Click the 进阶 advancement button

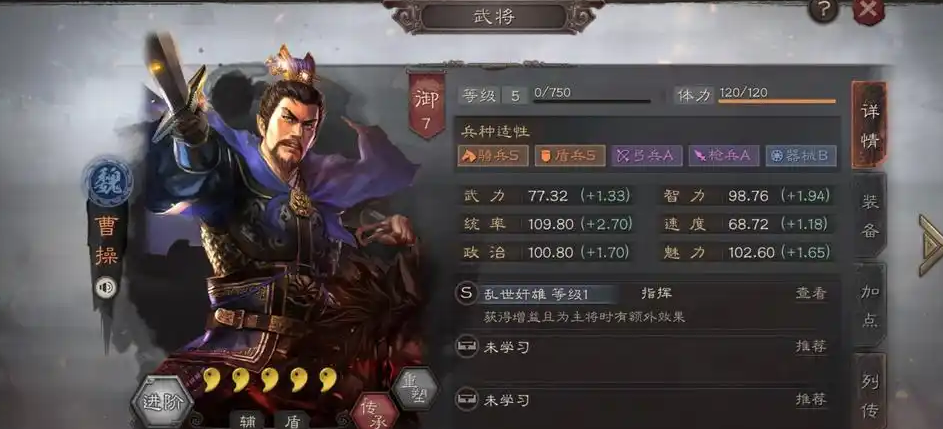tap(162, 403)
